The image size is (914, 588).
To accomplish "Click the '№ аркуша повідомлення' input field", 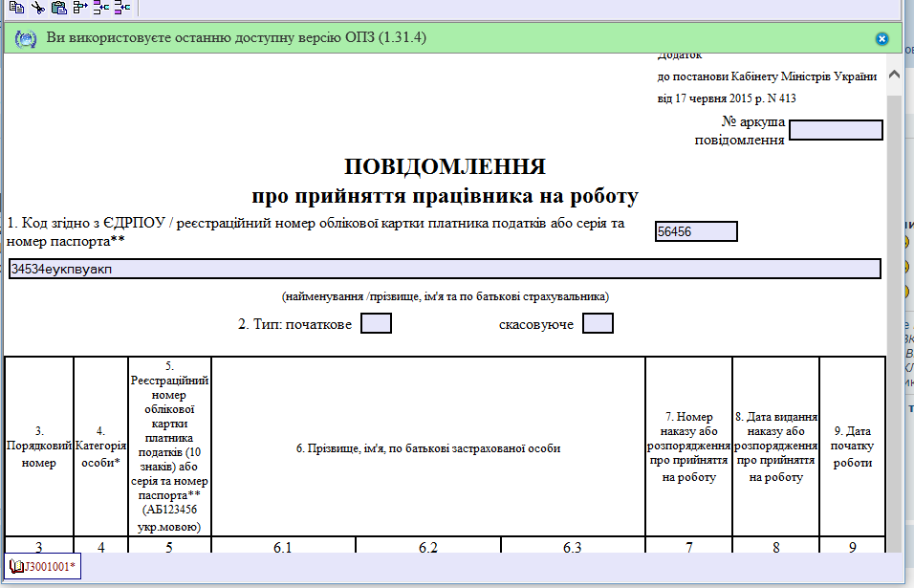I will (x=836, y=130).
